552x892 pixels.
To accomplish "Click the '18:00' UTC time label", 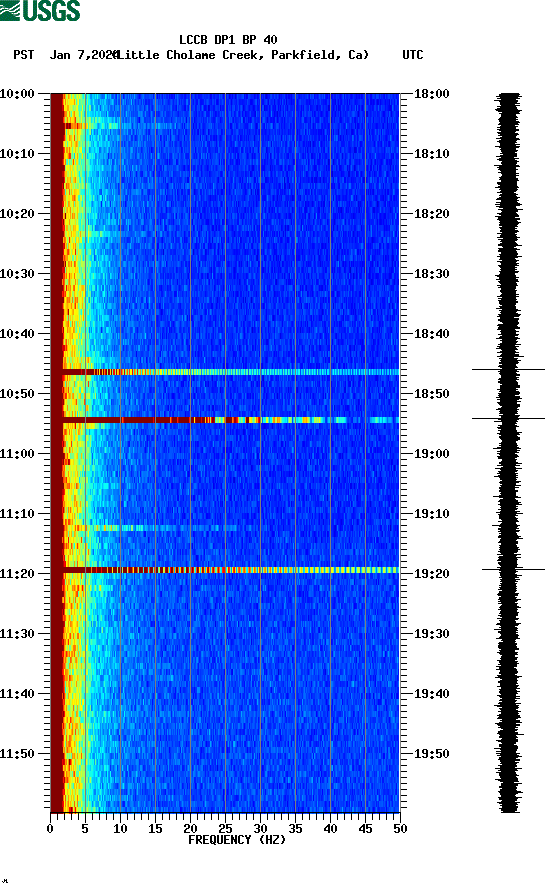I will 432,93.
